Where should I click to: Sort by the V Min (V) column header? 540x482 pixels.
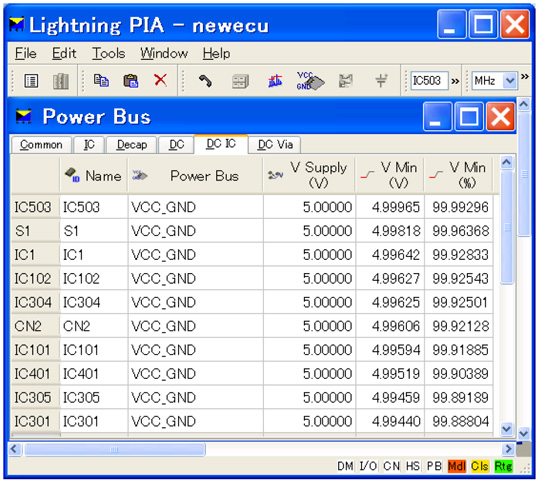[390, 176]
